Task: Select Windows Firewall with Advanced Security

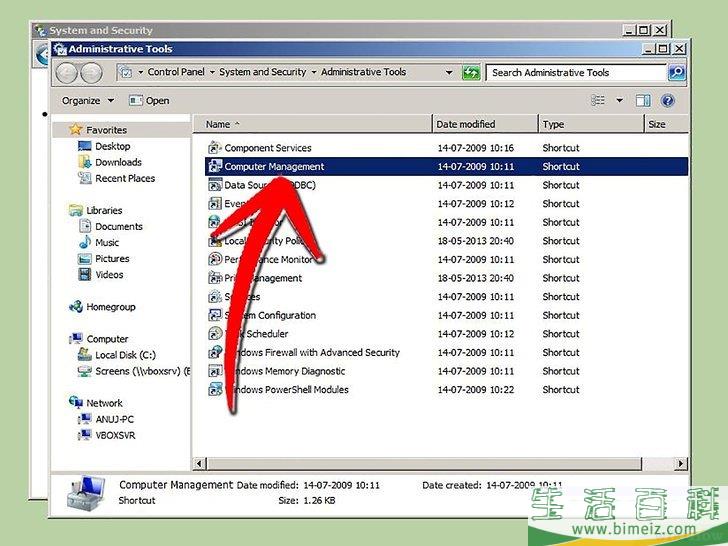Action: tap(446, 352)
